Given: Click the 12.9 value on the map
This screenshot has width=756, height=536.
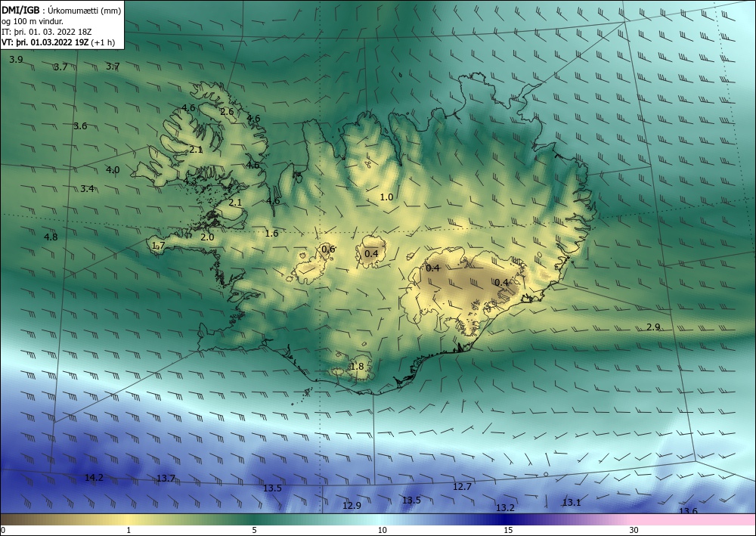Looking at the screenshot, I should 352,506.
